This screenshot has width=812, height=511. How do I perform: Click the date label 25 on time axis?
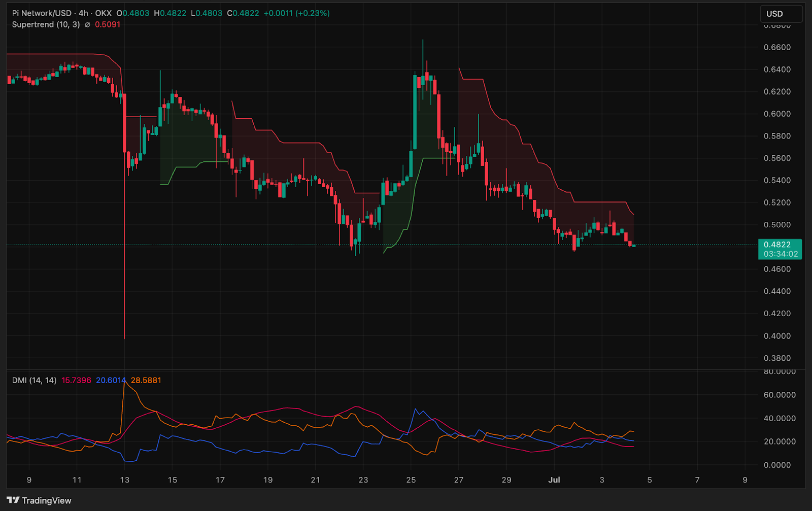[411, 480]
